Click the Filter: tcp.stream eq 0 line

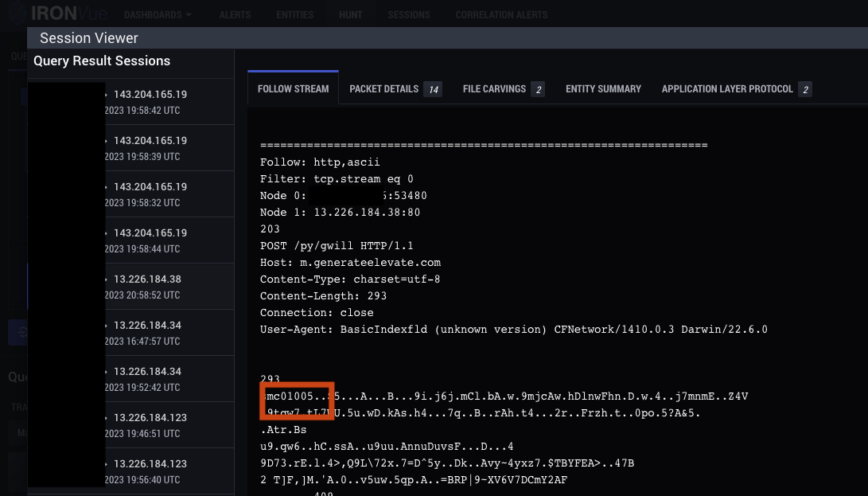pos(337,179)
